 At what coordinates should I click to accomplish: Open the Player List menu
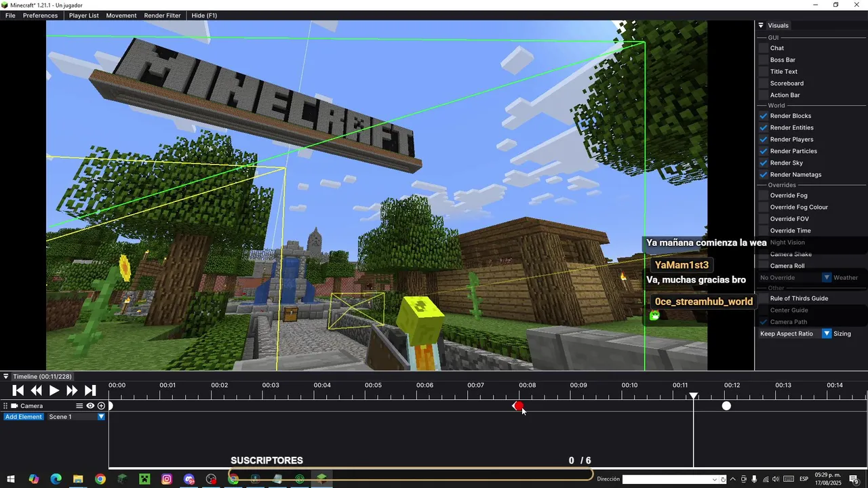[x=83, y=15]
